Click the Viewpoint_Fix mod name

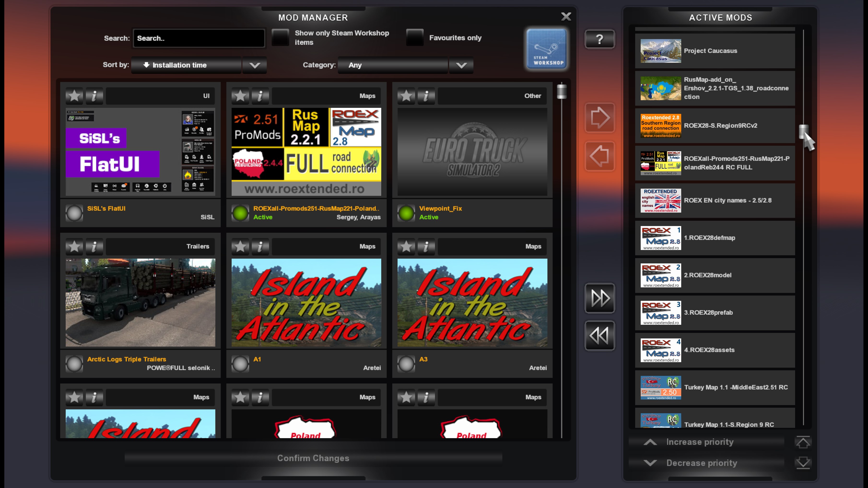tap(440, 209)
